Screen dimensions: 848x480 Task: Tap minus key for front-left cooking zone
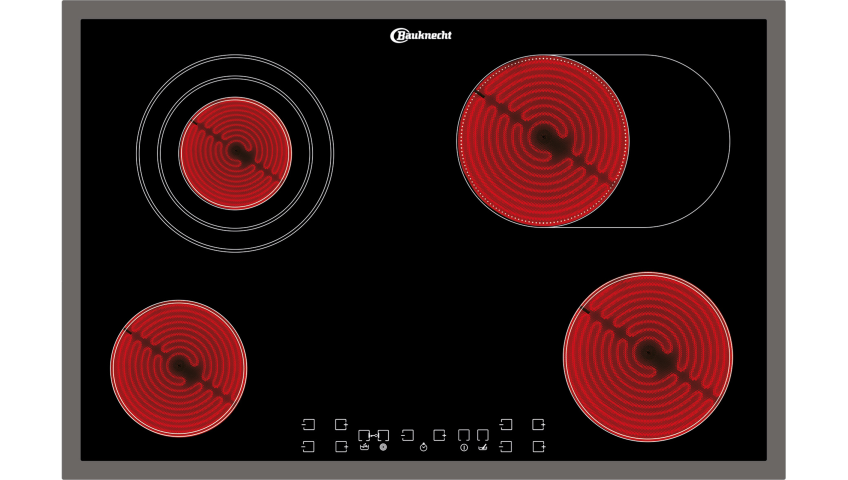point(308,446)
